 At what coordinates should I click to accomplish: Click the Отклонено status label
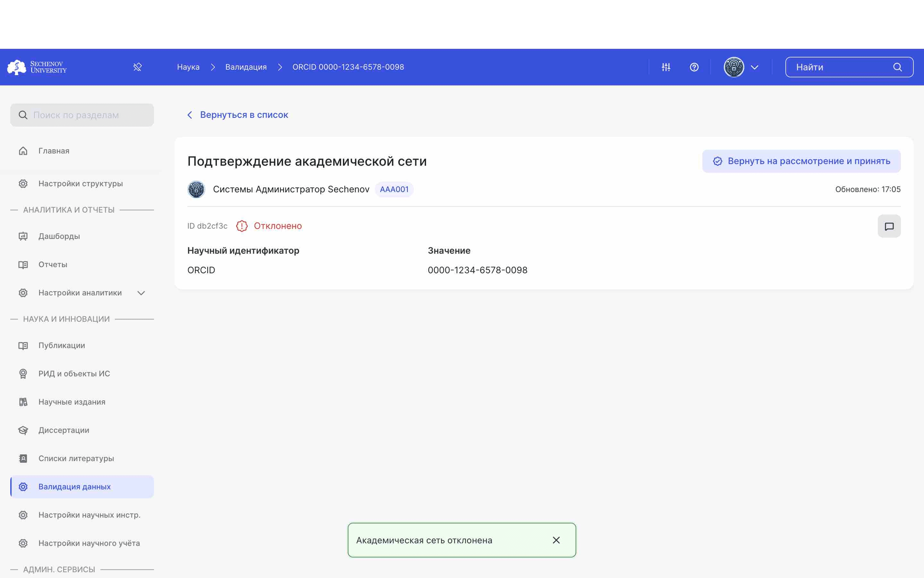click(x=278, y=226)
